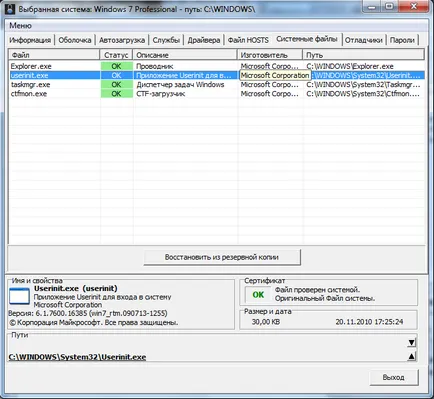This screenshot has height=399, width=434.
Task: Sort by the Файл column header
Action: point(54,55)
